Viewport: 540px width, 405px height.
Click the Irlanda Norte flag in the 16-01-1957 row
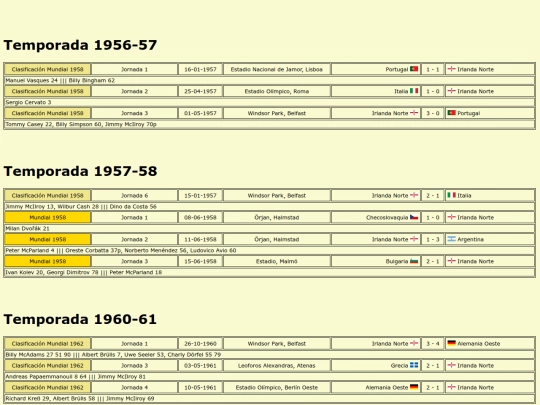(x=451, y=69)
